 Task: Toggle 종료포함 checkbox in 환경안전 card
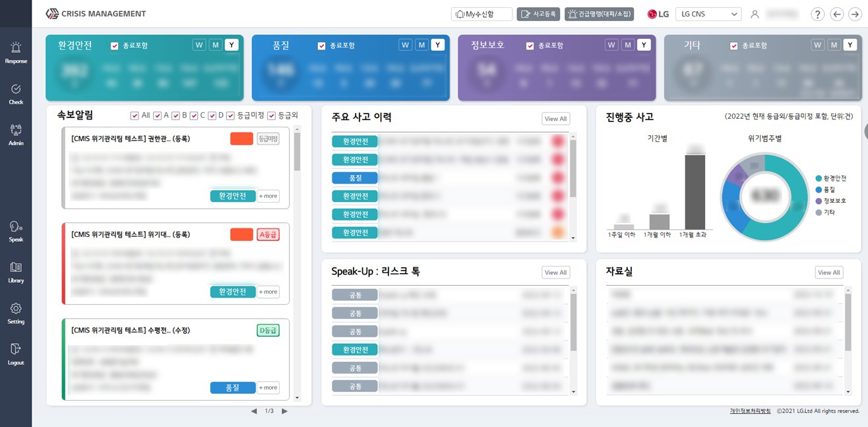115,46
